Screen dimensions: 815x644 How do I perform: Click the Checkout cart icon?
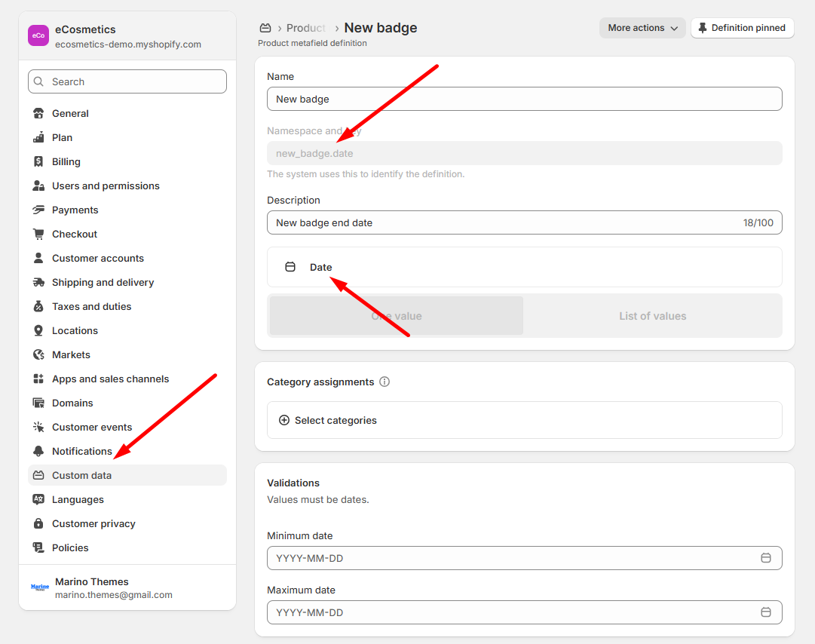pos(38,234)
